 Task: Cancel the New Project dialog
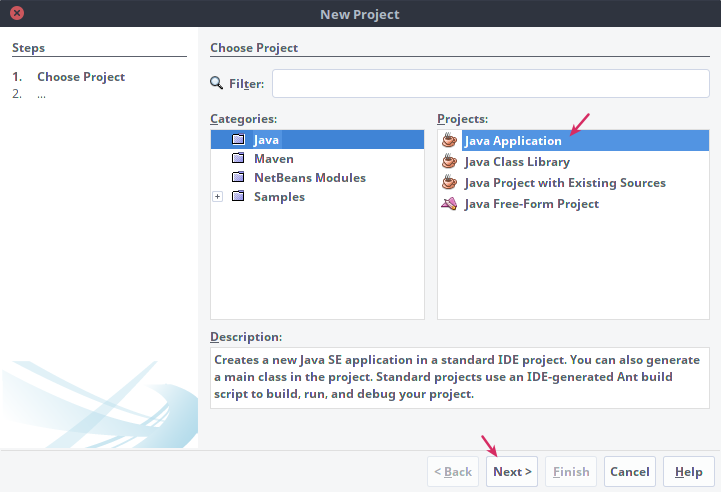(x=629, y=471)
